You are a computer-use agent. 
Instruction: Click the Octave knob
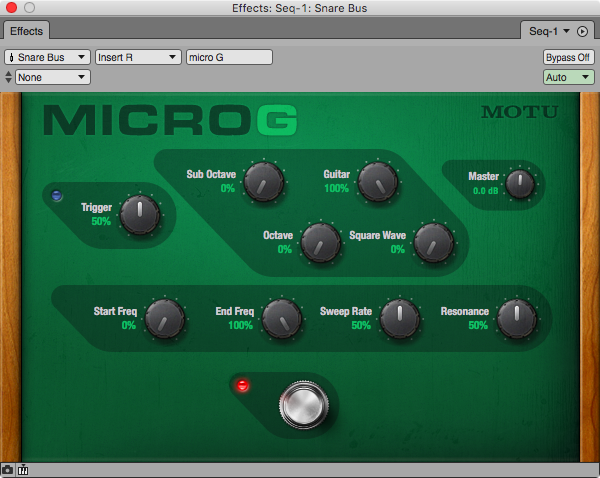(x=321, y=243)
